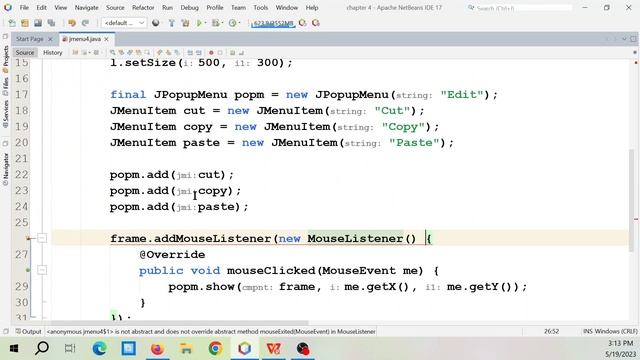Redo the last undone edit
The width and height of the screenshot is (640, 360).
coord(85,23)
